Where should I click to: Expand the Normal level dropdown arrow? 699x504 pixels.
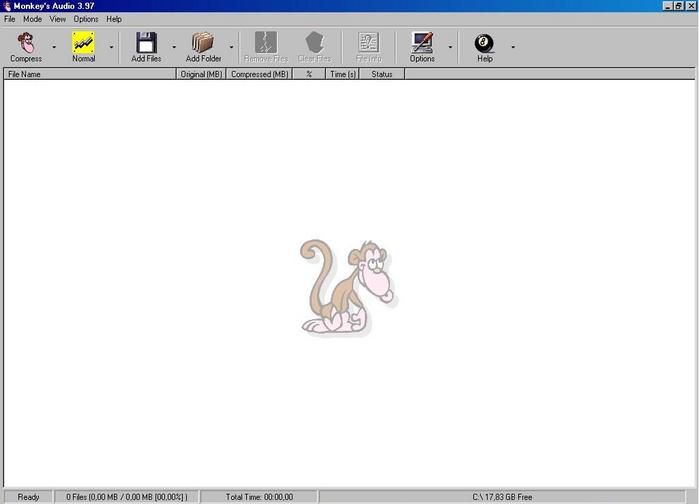point(111,47)
